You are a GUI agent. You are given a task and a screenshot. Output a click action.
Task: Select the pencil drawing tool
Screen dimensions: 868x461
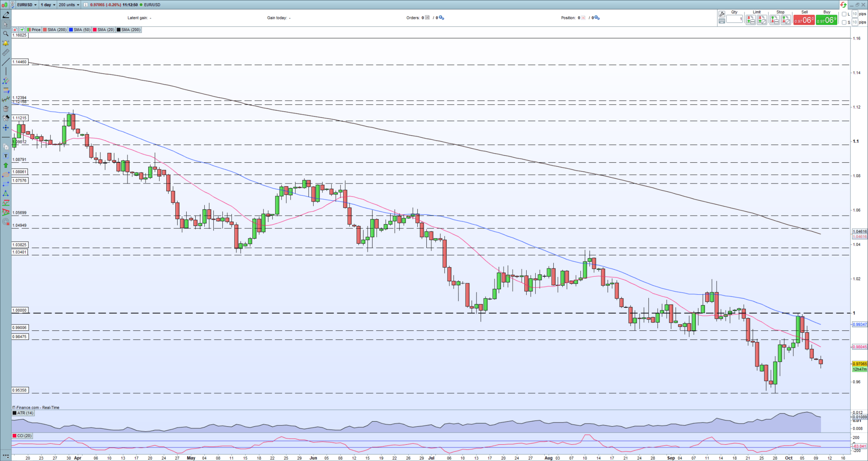tap(5, 15)
